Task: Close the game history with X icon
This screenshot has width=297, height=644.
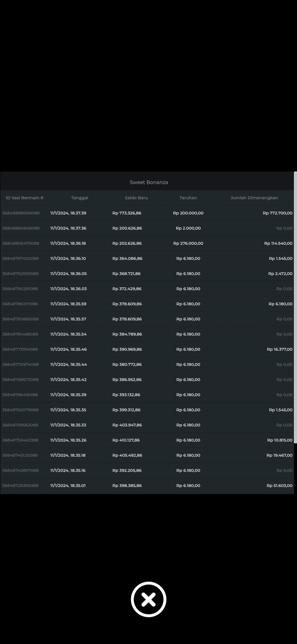Action: point(148,599)
